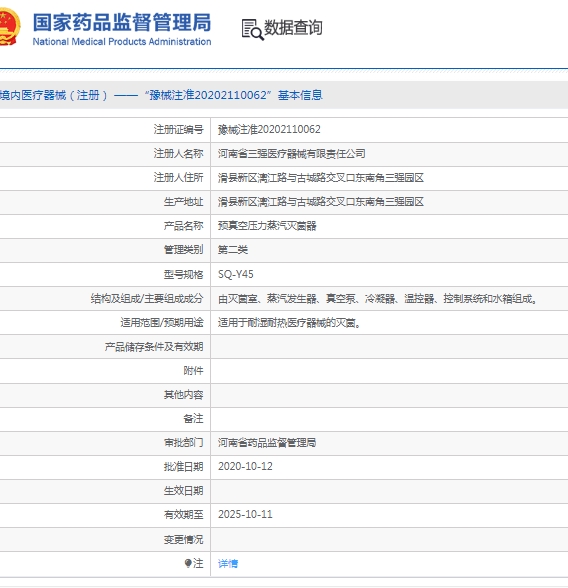The image size is (568, 588).
Task: Click the data query magnifier icon
Action: (252, 30)
